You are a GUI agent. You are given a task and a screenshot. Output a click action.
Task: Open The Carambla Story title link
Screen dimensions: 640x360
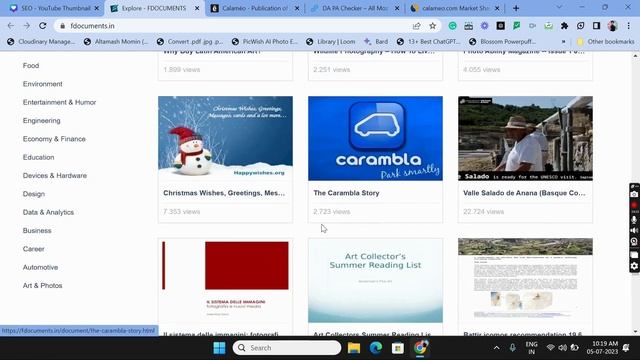[346, 193]
